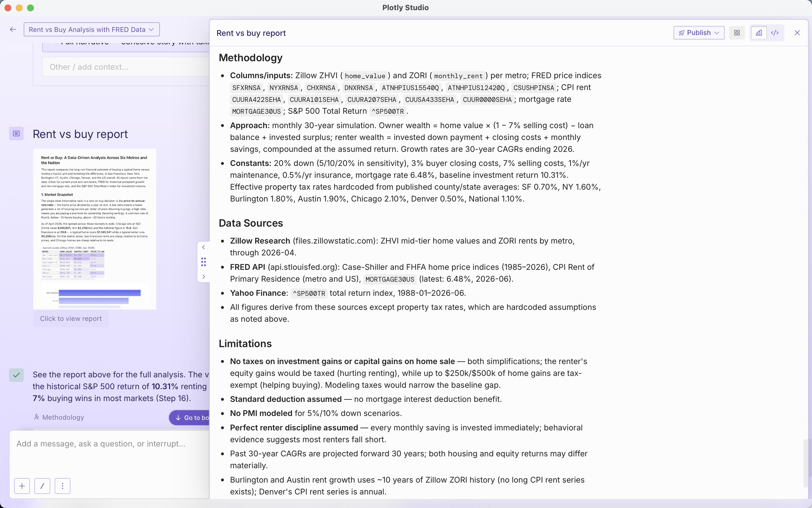Click 'No PMI modeled' limitation text
The height and width of the screenshot is (508, 812).
point(261,413)
